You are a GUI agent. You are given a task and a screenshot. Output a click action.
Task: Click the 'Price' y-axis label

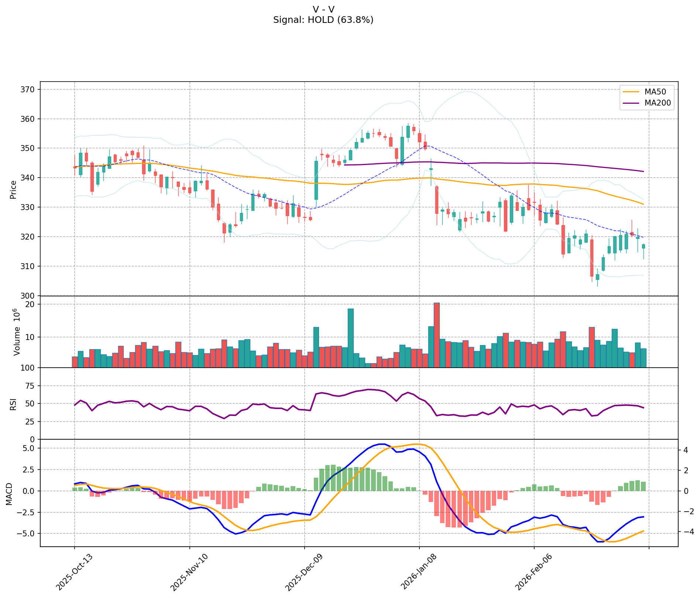tap(13, 189)
